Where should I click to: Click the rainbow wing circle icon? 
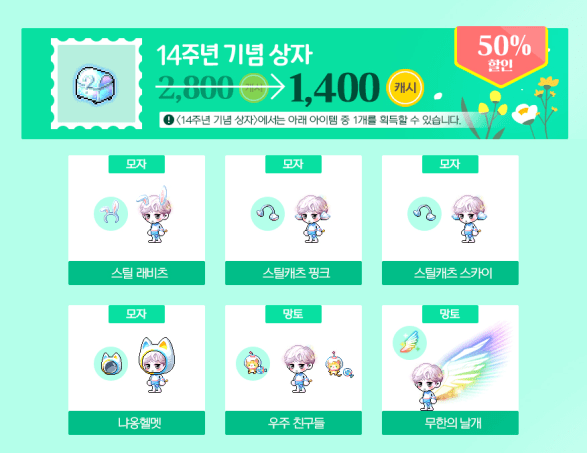tap(410, 343)
